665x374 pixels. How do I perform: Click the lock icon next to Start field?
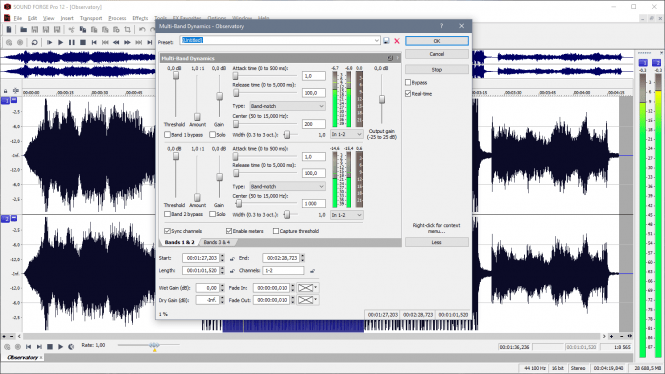(232, 258)
